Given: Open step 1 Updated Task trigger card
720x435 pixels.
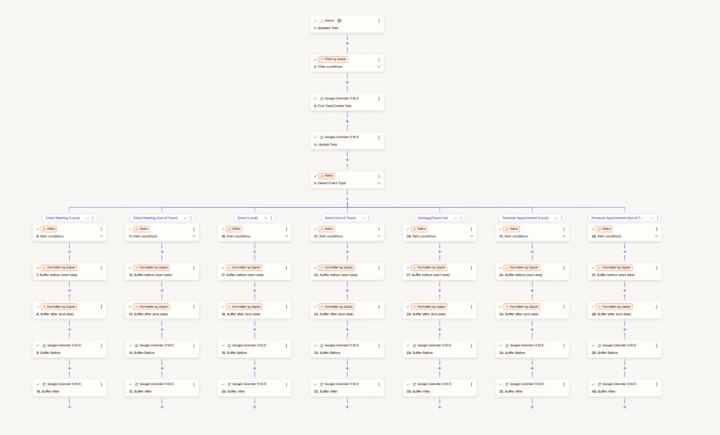Looking at the screenshot, I should (x=347, y=24).
